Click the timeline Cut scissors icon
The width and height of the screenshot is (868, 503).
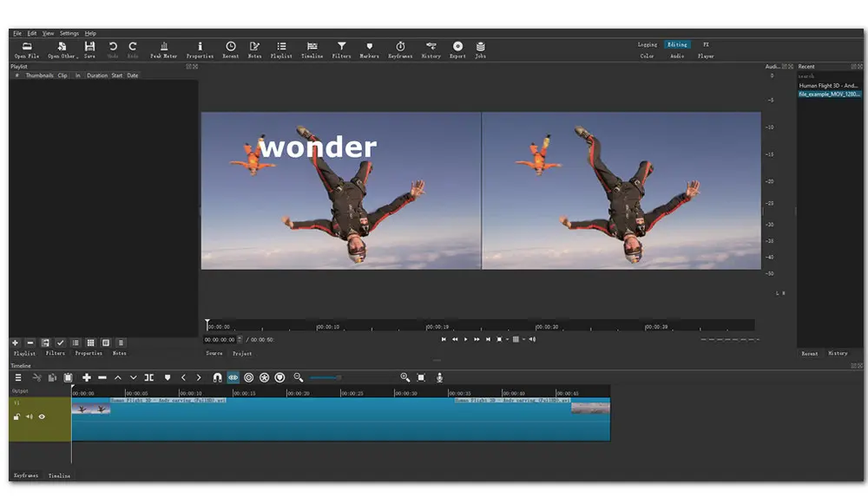[x=37, y=377]
